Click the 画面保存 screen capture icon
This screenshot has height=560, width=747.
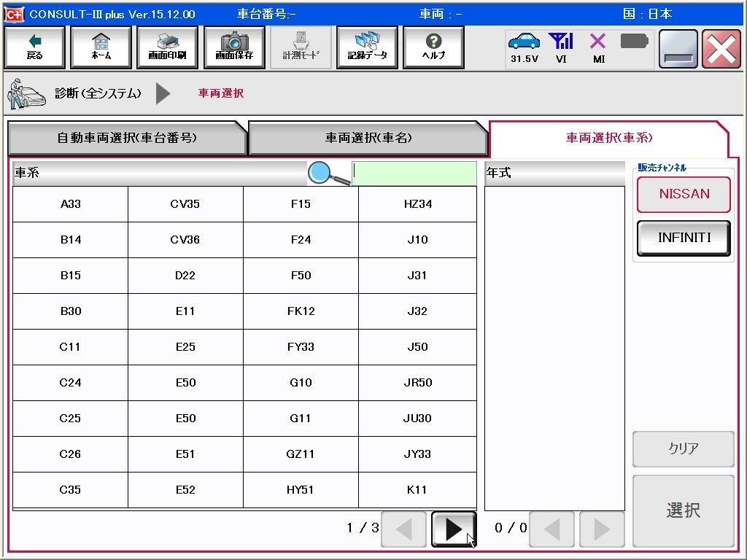coord(234,47)
